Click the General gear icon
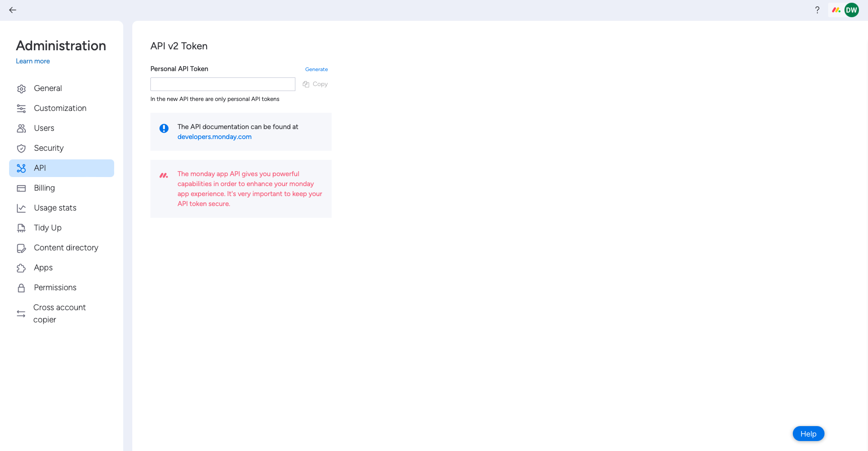868x451 pixels. pos(21,89)
